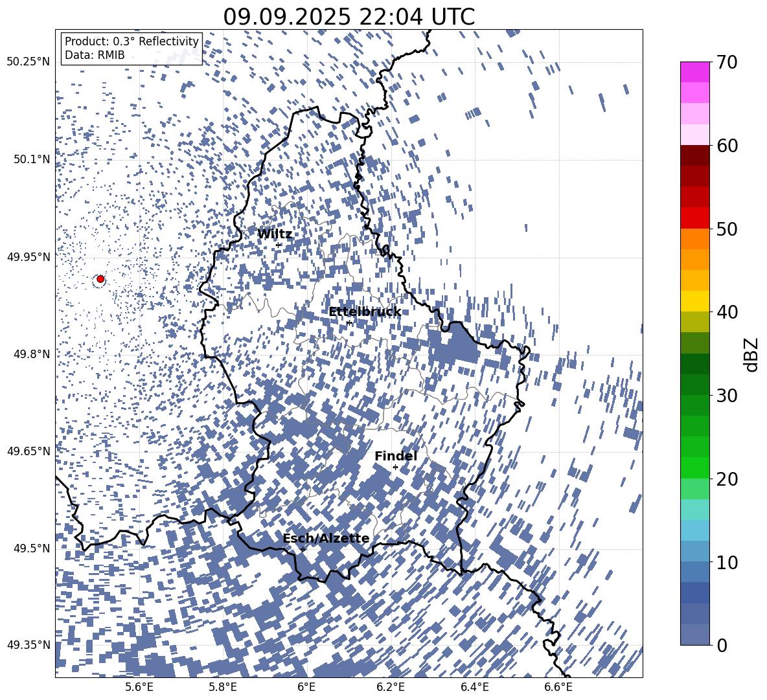Click the 6.6°E longitude label
This screenshot has width=767, height=700.
click(x=558, y=687)
